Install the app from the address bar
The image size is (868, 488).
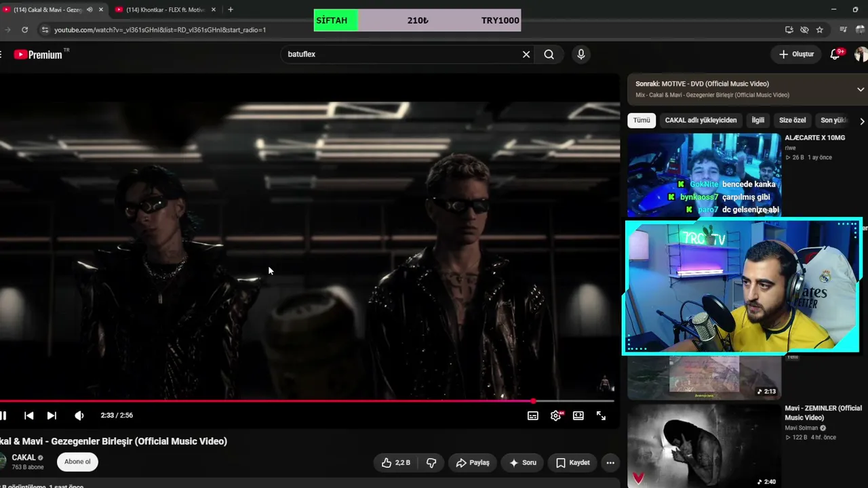click(x=789, y=30)
